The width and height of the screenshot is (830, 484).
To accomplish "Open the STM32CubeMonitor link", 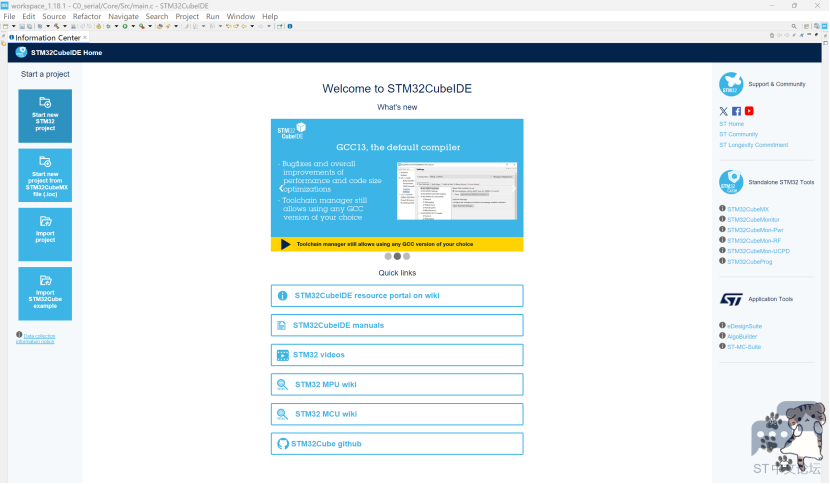I will 753,220.
